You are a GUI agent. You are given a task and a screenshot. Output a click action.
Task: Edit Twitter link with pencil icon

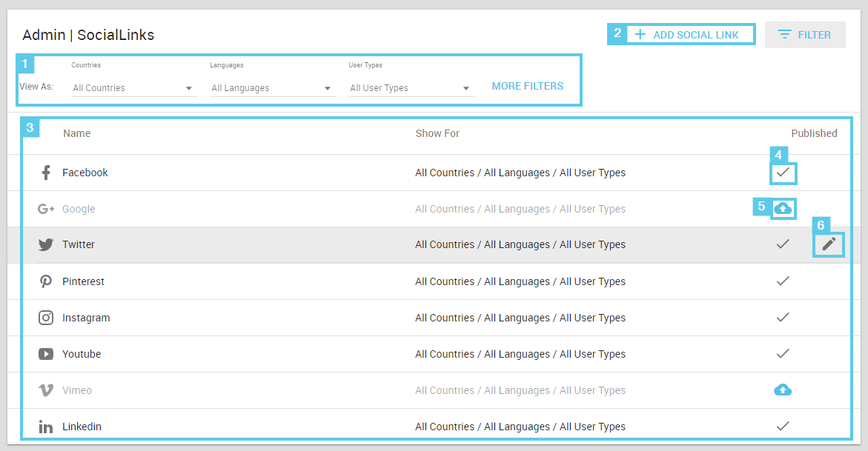tap(829, 244)
